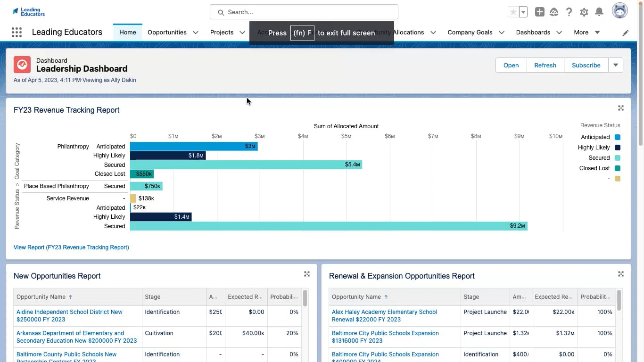The width and height of the screenshot is (644, 362).
Task: Click the Trailhead guidance icon
Action: (554, 12)
